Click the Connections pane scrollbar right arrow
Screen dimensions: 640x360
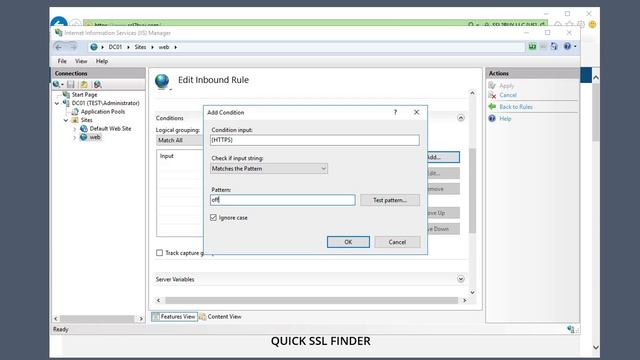(x=141, y=319)
